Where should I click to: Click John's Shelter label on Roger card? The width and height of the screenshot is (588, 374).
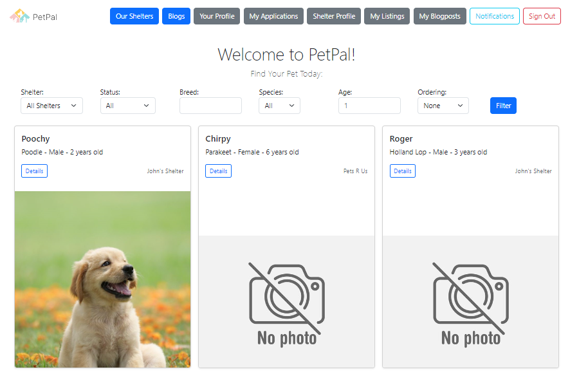coord(533,171)
